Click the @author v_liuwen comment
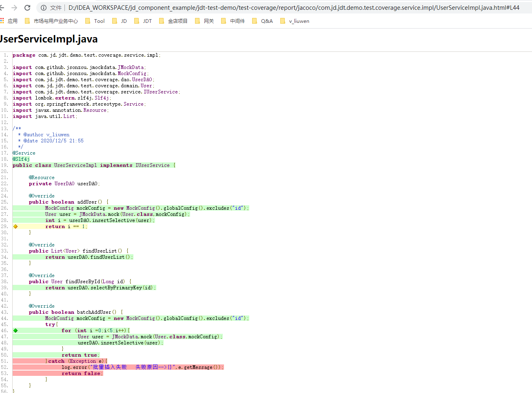 [44, 135]
